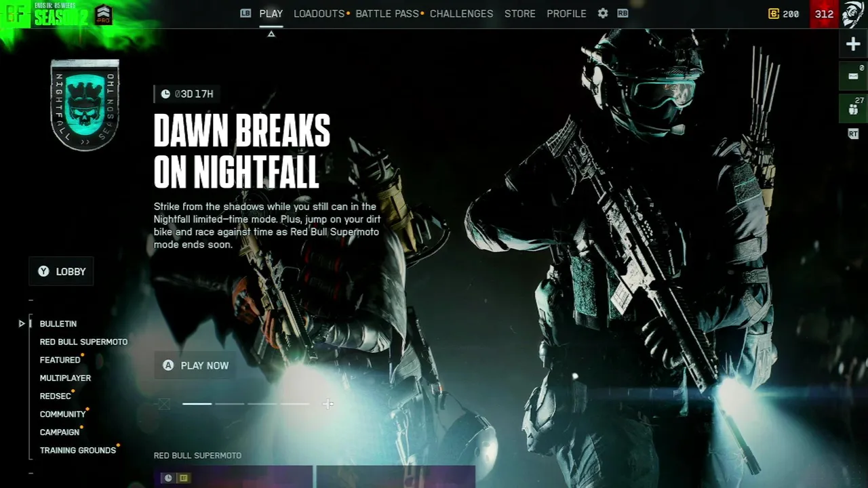Click the carousel next d-pad icon

[x=328, y=404]
